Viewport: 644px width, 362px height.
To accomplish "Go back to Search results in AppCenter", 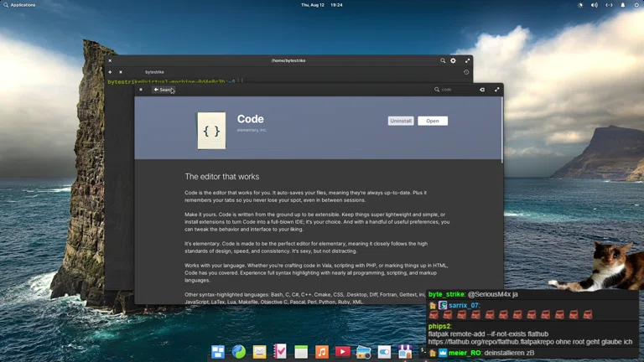I will 164,90.
